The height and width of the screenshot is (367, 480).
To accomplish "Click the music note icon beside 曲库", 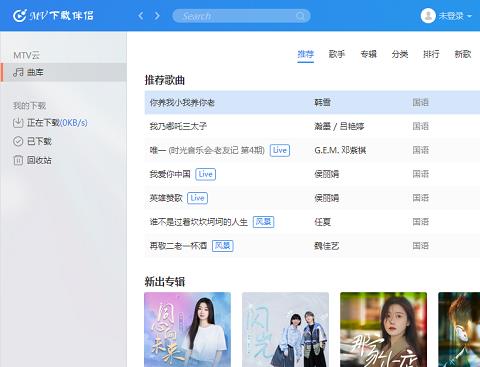I will click(x=18, y=72).
